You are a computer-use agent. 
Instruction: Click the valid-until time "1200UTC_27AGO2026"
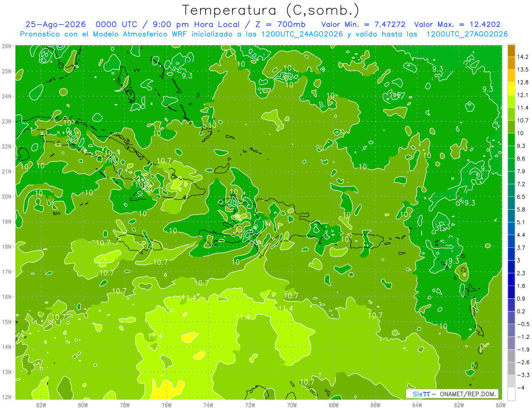466,34
